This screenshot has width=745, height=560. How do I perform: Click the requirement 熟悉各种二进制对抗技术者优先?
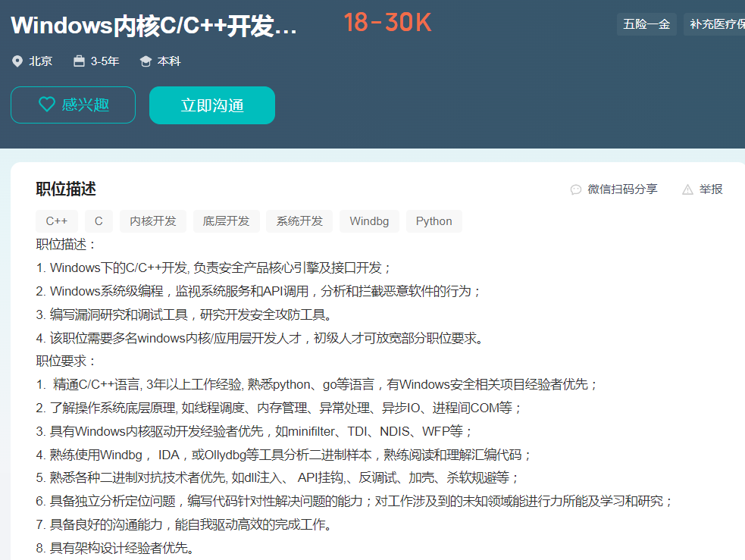(x=278, y=477)
